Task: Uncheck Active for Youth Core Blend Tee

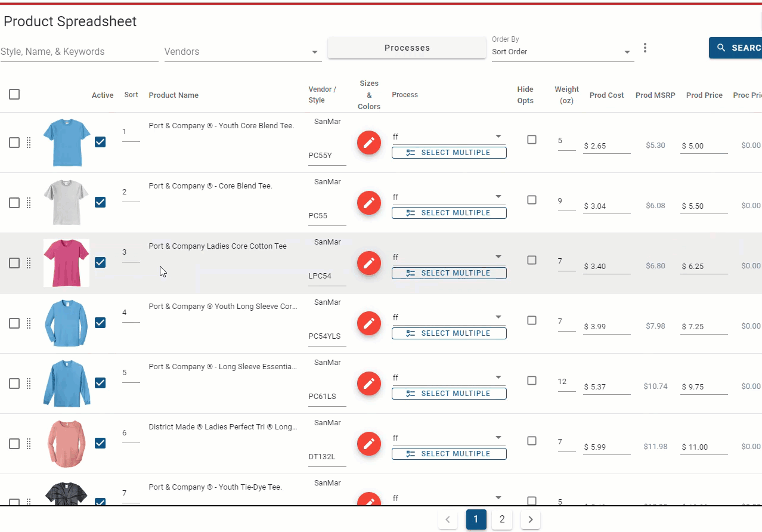Action: [100, 142]
